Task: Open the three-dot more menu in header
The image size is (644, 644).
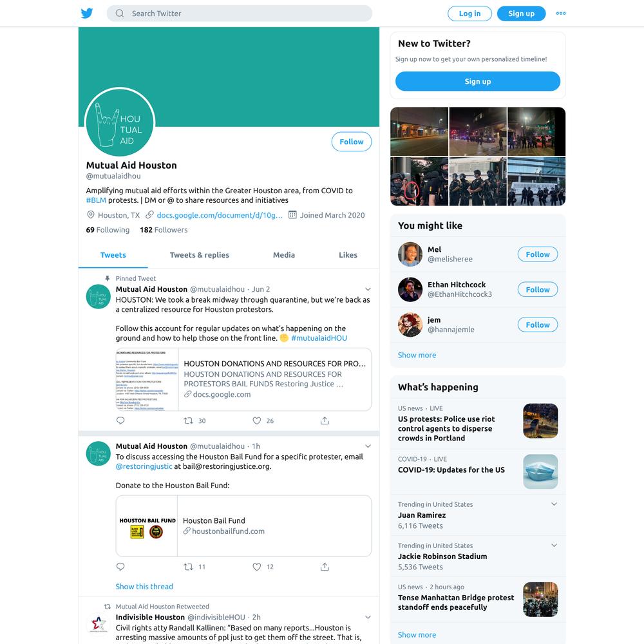Action: click(561, 13)
